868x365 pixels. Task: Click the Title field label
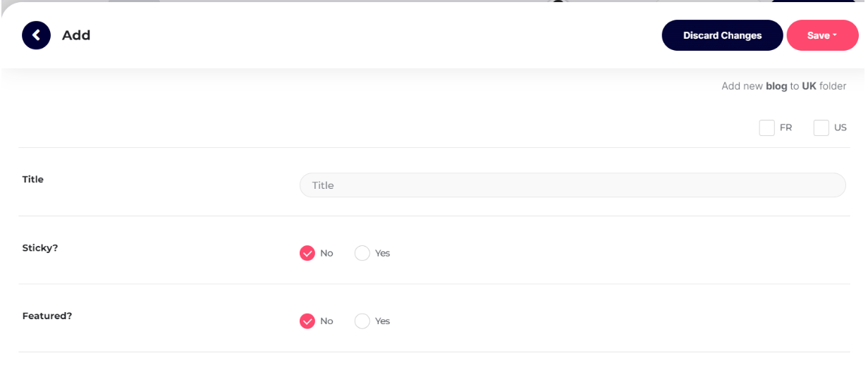[33, 180]
